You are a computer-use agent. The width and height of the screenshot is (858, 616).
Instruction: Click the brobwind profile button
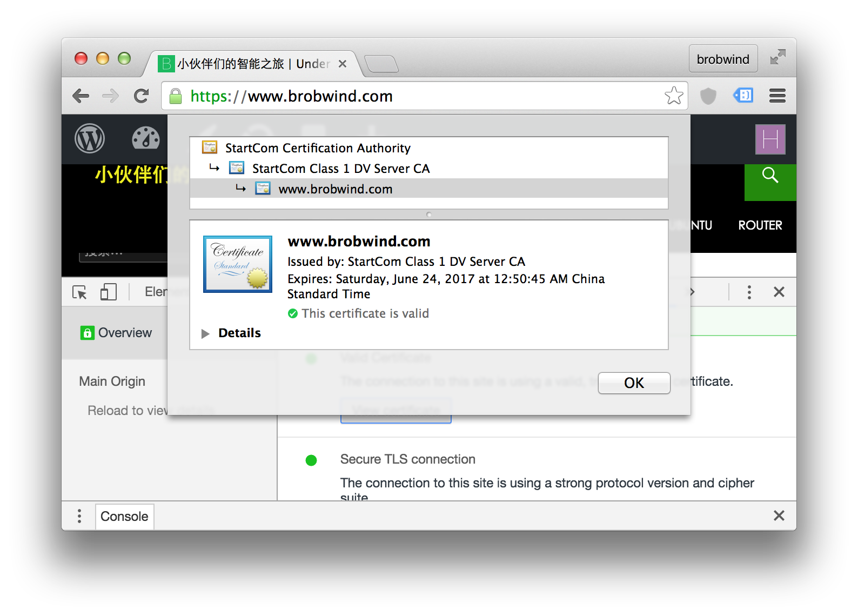point(723,59)
